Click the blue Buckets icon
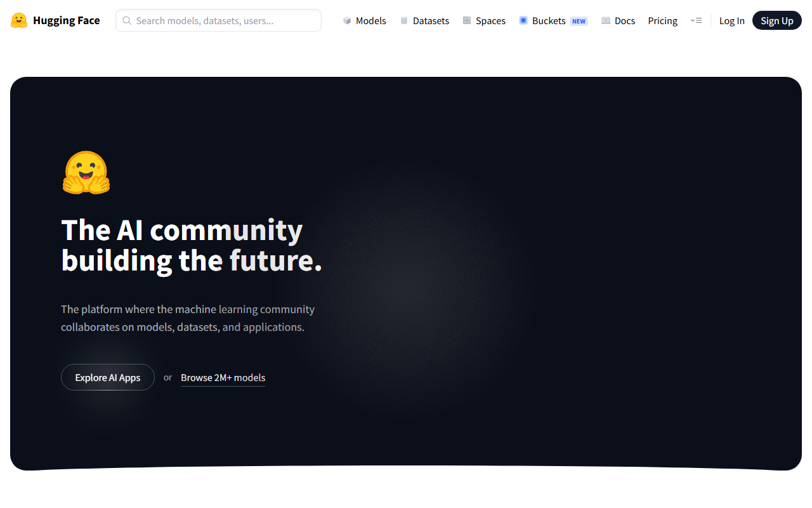Screen dimensions: 812x508 point(523,20)
